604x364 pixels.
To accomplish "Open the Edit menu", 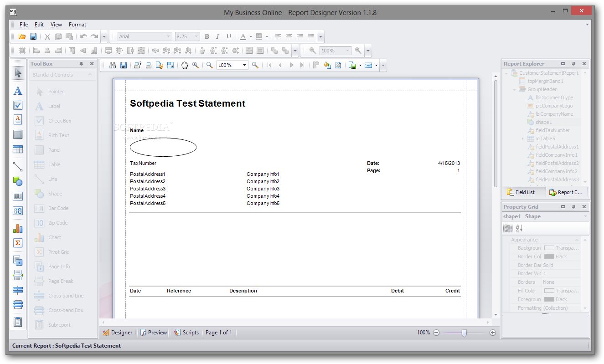I will point(39,25).
